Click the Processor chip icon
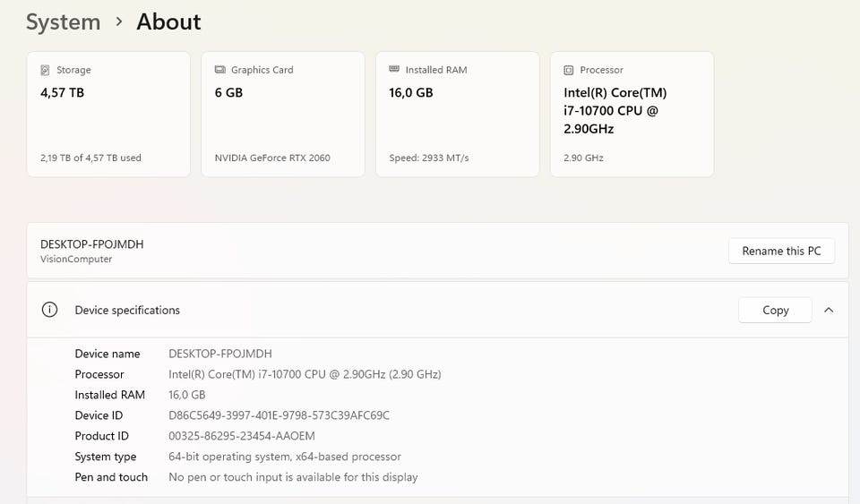The height and width of the screenshot is (504, 860). tap(569, 70)
